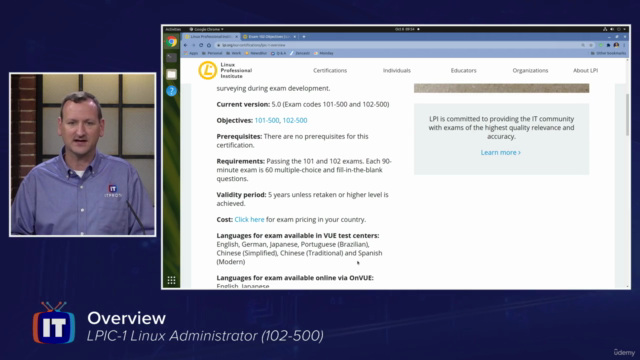
Task: Click the Linux Professional Institute logo
Action: [225, 70]
